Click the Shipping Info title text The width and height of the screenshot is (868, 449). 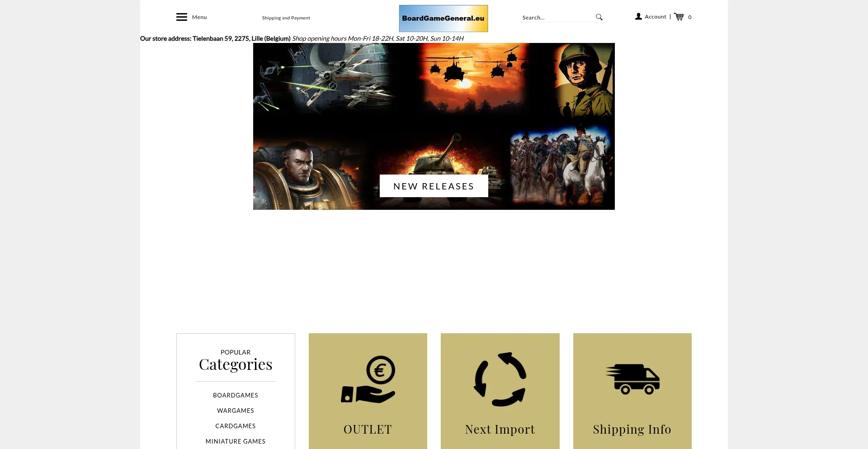click(632, 429)
